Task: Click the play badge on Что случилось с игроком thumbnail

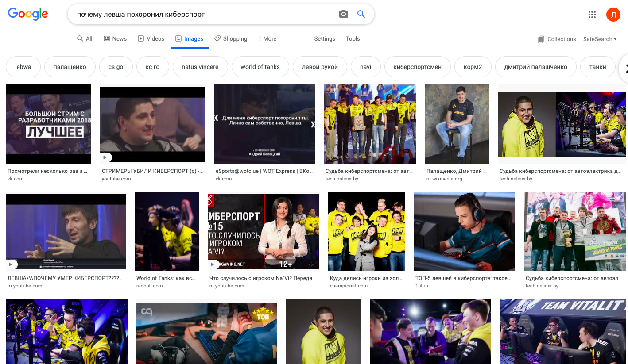Action: (213, 264)
